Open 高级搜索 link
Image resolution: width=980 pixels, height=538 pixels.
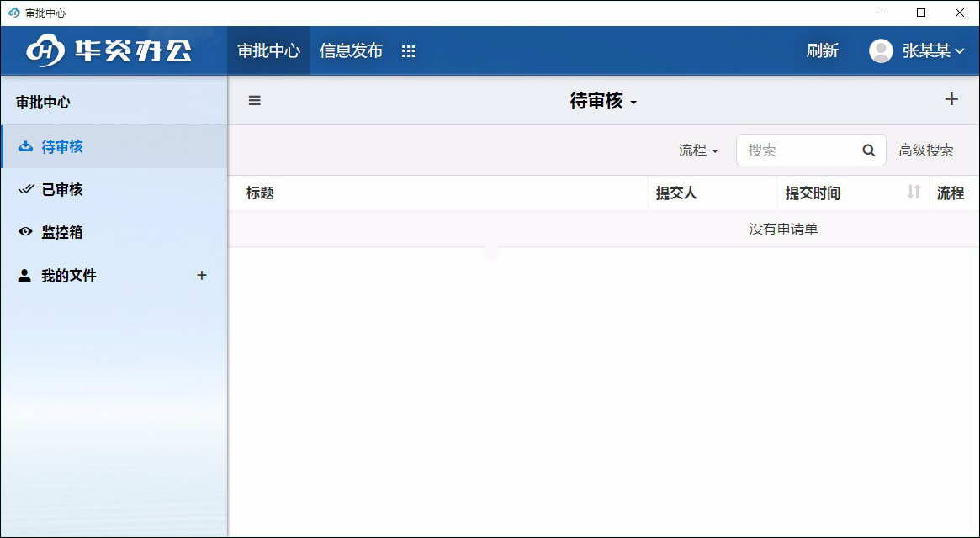925,150
